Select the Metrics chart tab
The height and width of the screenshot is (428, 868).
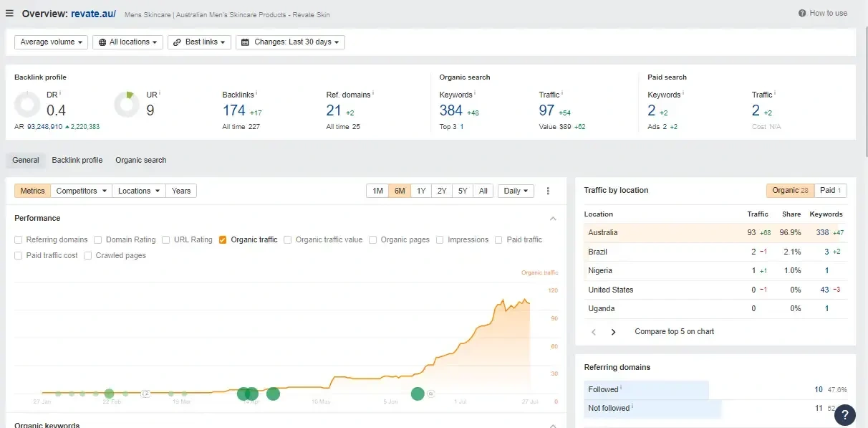33,191
